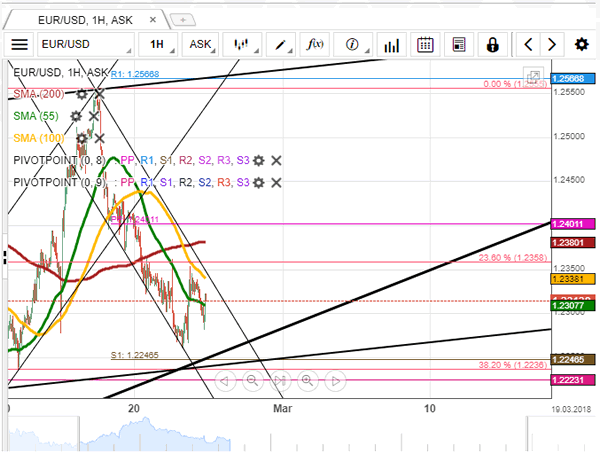Zoom in chart with plus magnifier
600x454 pixels.
(x=307, y=381)
